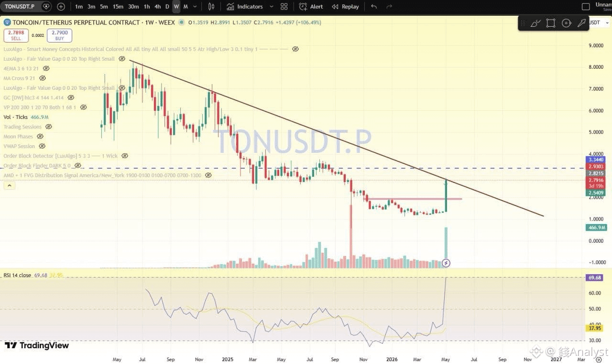The height and width of the screenshot is (364, 612).
Task: Choose the 1h timeframe
Action: coord(147,7)
